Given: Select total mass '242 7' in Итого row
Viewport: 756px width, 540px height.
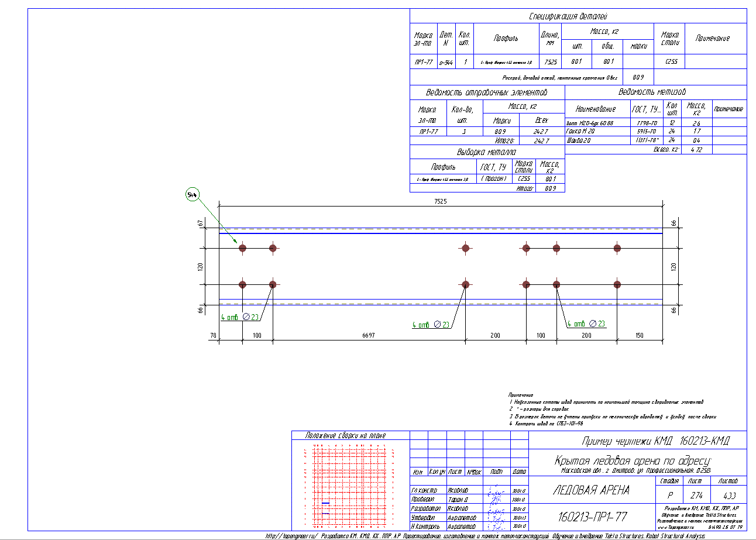Looking at the screenshot, I should point(542,141).
